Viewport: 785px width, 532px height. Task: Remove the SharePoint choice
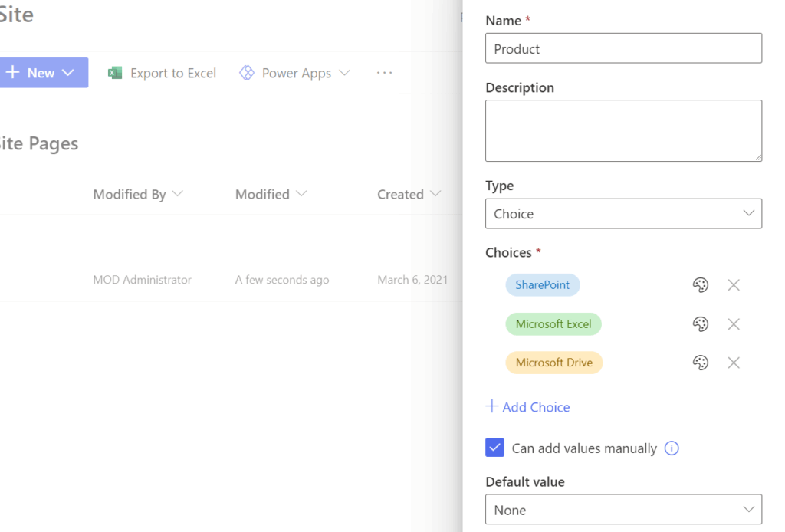tap(734, 284)
